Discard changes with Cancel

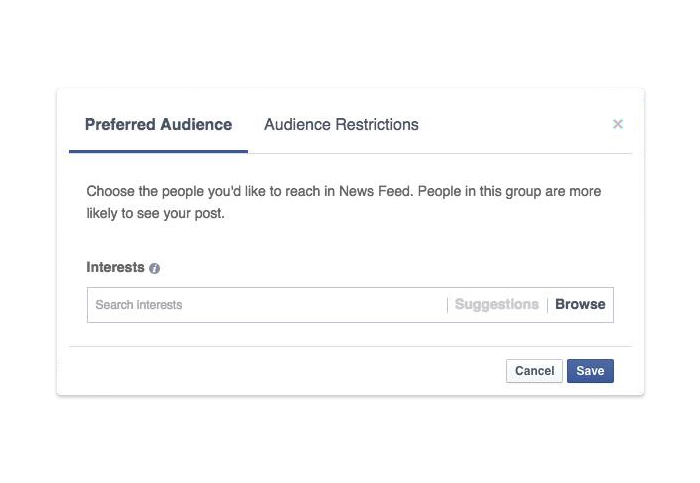click(534, 371)
